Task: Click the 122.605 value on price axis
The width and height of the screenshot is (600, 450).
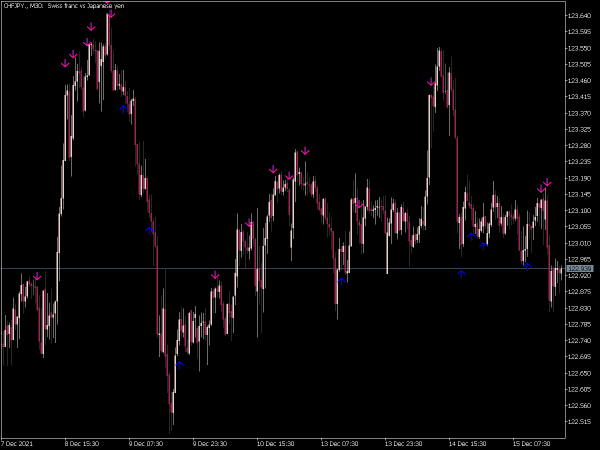Action: coord(579,389)
